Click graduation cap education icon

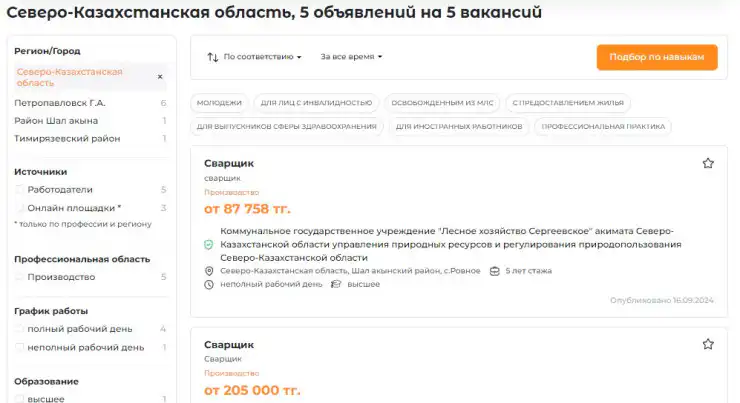pos(336,284)
